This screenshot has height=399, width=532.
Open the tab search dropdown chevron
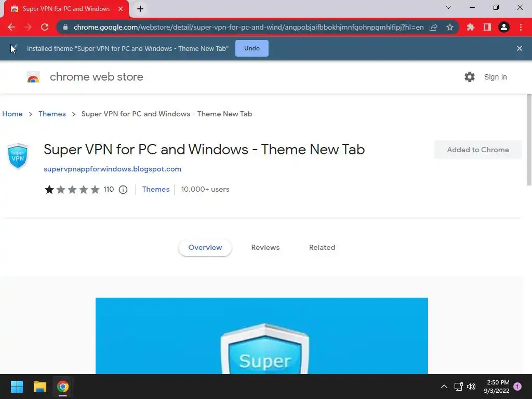click(448, 7)
